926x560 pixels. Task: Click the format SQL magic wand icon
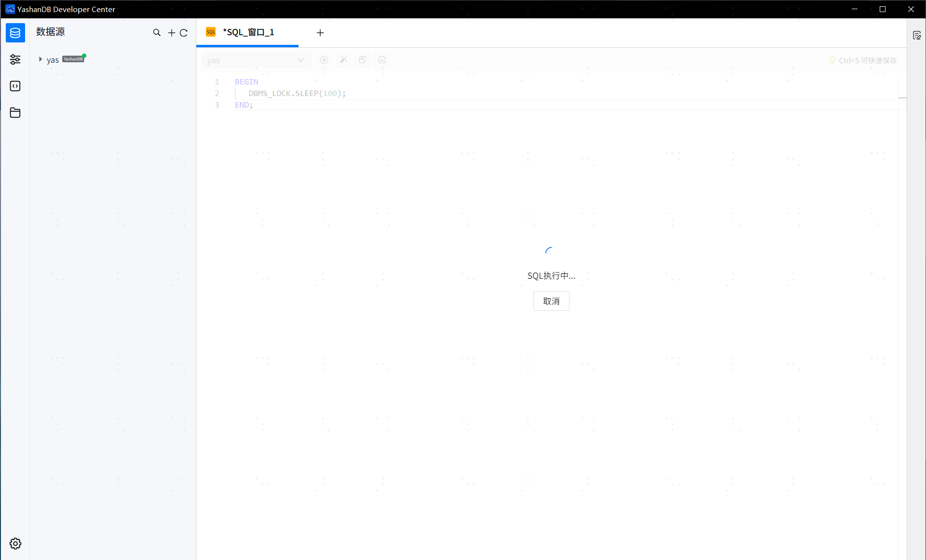[343, 60]
